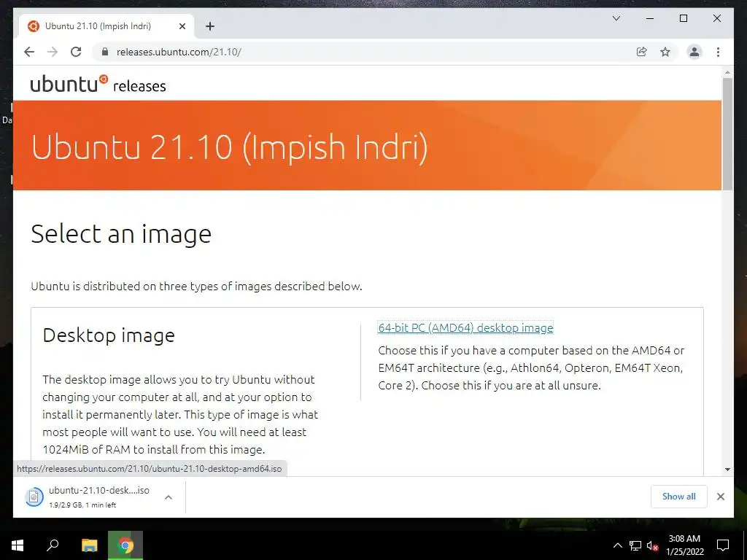Maximize the Chrome window
Screen dimensions: 747x560
point(683,18)
